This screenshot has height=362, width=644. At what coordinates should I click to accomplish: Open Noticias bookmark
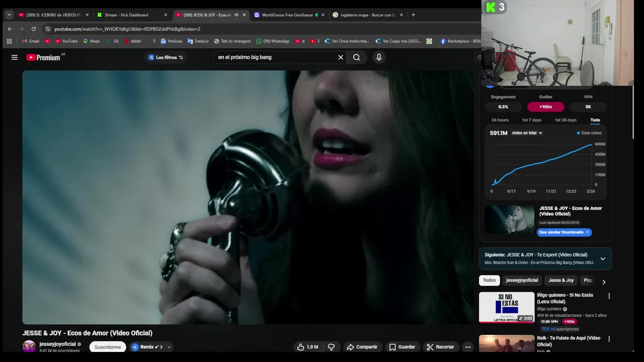[x=171, y=41]
